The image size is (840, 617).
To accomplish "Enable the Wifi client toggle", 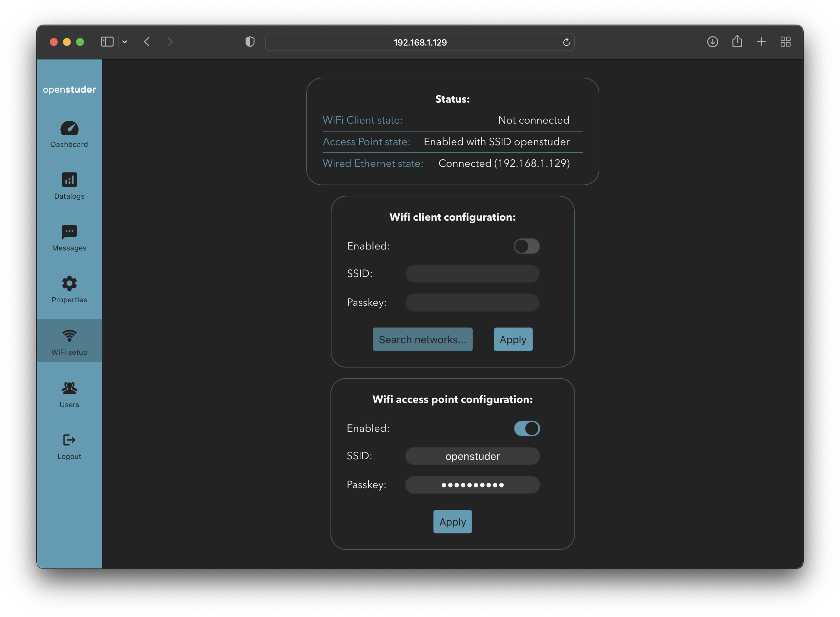I will 527,246.
